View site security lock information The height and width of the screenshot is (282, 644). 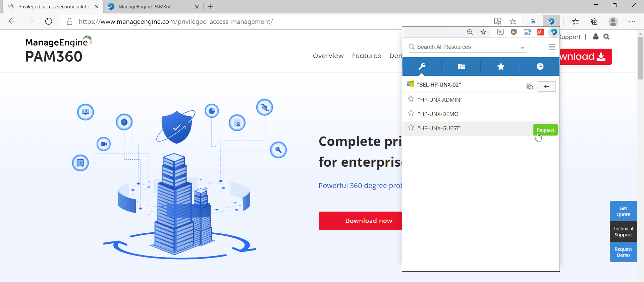(69, 21)
